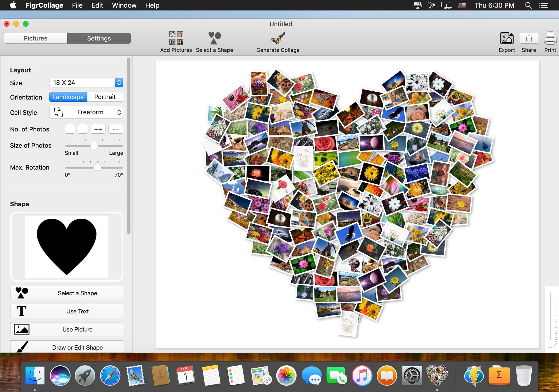Open the Spotlight search magnifier
The height and width of the screenshot is (392, 559).
tap(528, 5)
